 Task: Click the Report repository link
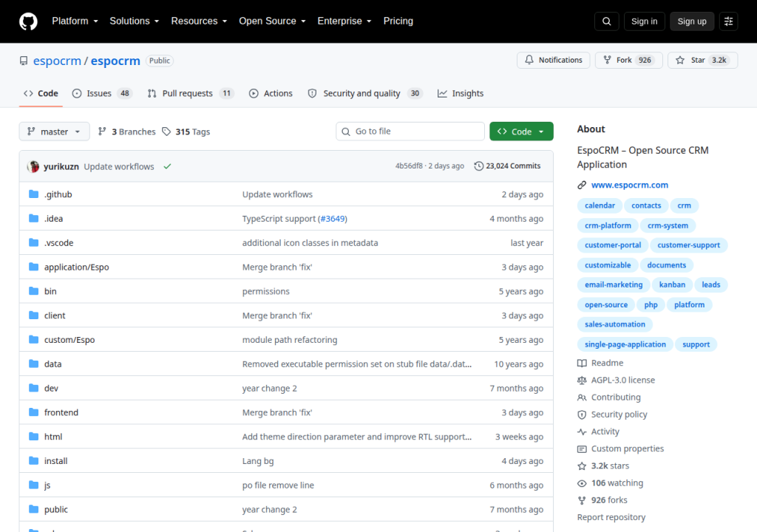[611, 517]
